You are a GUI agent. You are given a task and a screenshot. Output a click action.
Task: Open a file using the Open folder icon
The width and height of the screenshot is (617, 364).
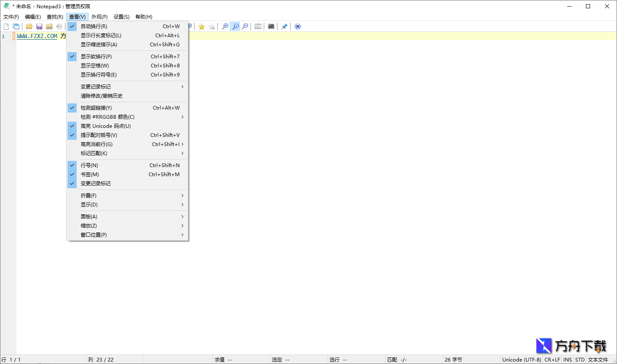pos(29,26)
